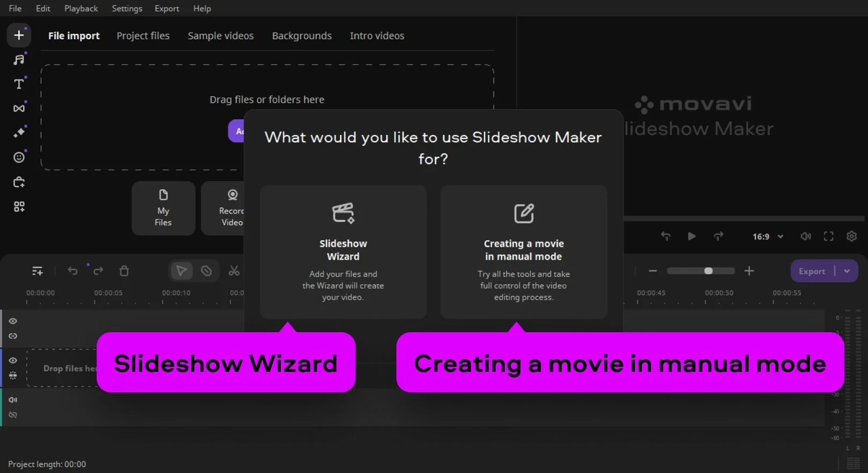
Task: Toggle the audio track link icon
Action: point(13,414)
